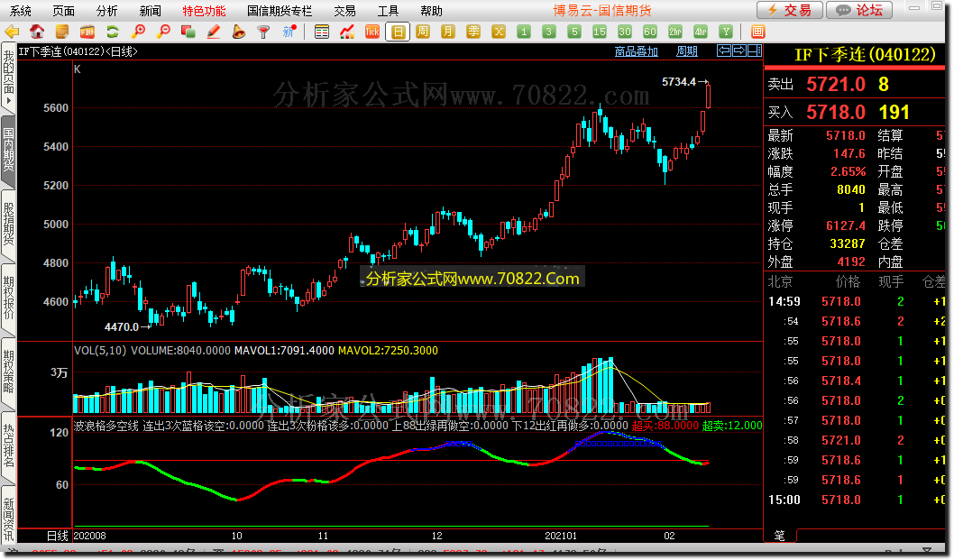Image resolution: width=954 pixels, height=560 pixels.
Task: Open the 系统 menu
Action: pyautogui.click(x=21, y=11)
